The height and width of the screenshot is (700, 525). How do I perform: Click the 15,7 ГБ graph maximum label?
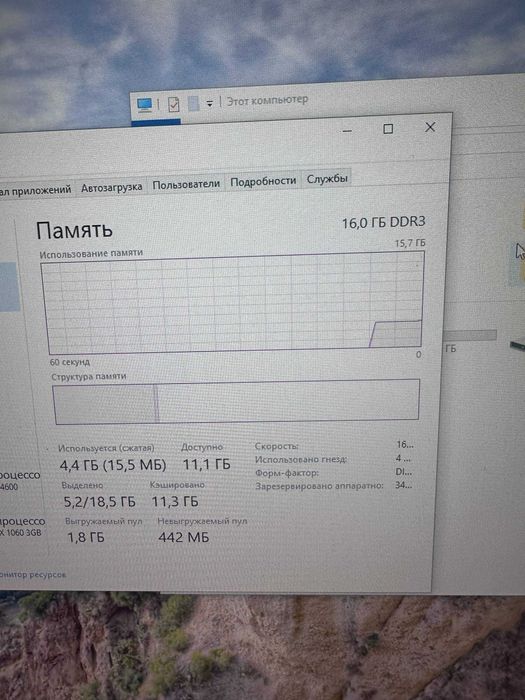tap(410, 243)
